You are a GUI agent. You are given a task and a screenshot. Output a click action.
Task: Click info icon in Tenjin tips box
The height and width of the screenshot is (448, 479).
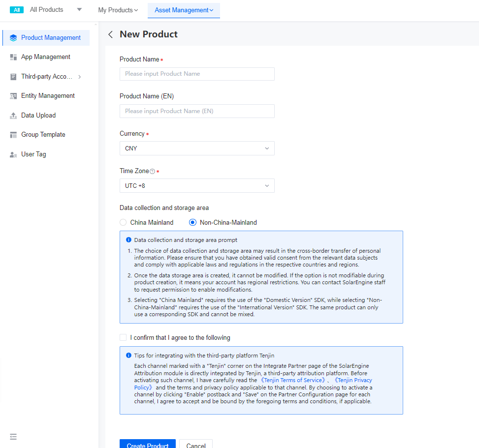pyautogui.click(x=128, y=356)
